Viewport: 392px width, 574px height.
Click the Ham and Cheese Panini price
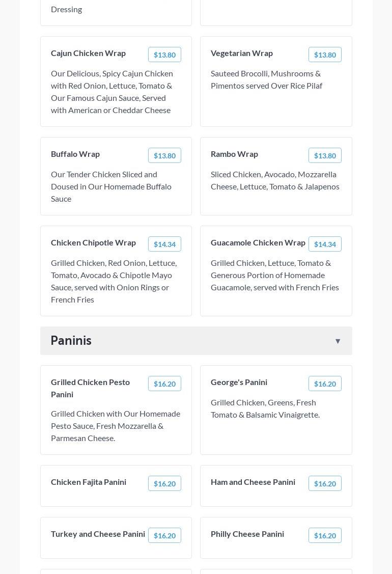pos(325,484)
